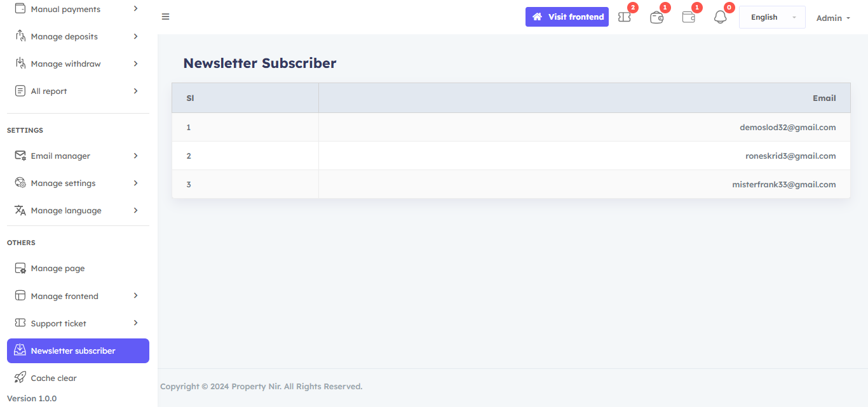Click the Email manager envelope icon

point(20,156)
